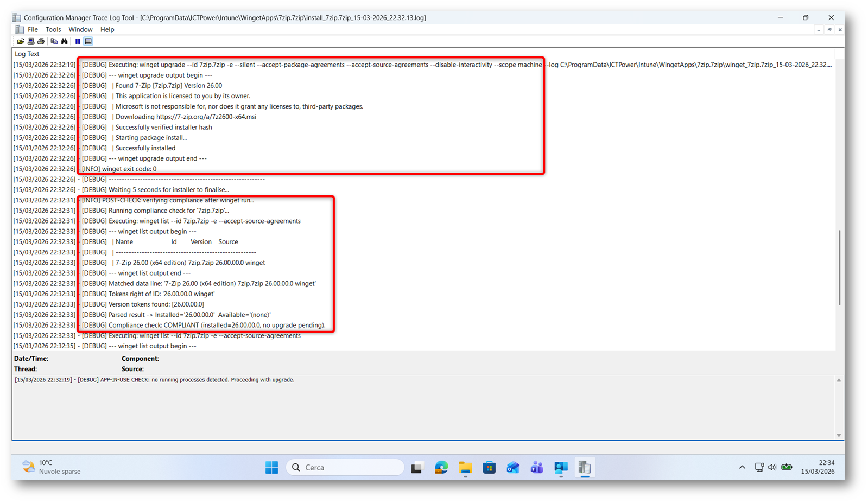
Task: Open the Help menu
Action: click(107, 29)
